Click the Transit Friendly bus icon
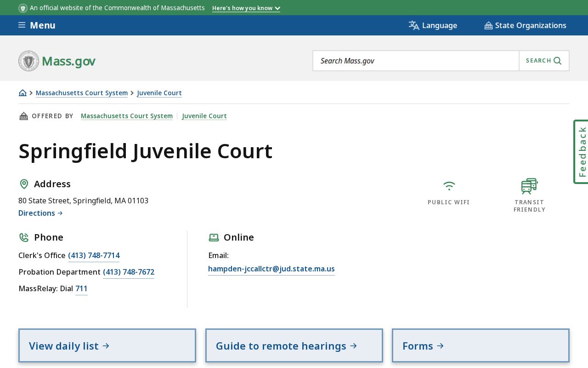The height and width of the screenshot is (368, 588). 529,186
